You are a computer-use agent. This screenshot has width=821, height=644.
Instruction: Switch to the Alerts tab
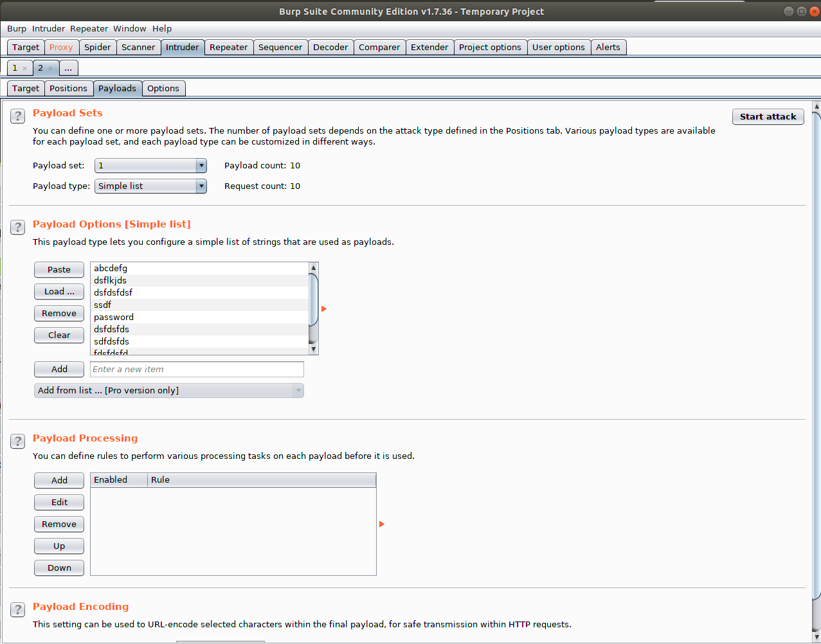608,48
